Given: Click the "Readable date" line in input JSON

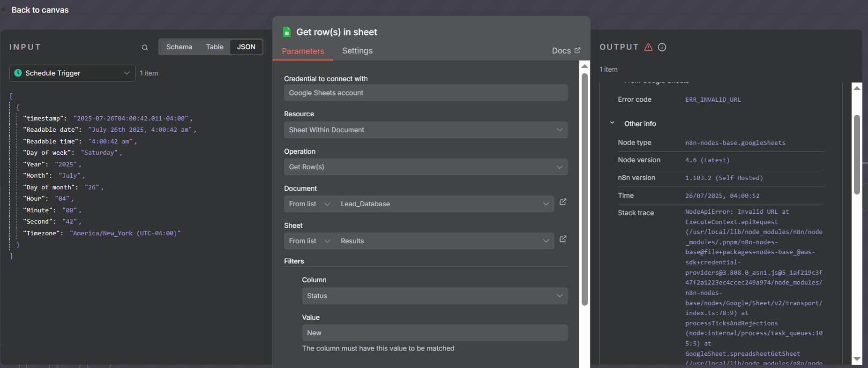Looking at the screenshot, I should click(x=109, y=130).
